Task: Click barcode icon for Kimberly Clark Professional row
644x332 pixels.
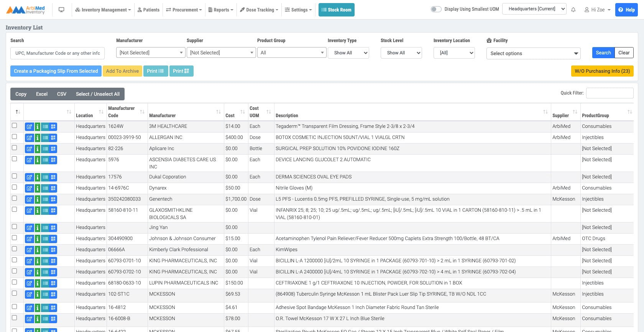Action: [x=45, y=250]
